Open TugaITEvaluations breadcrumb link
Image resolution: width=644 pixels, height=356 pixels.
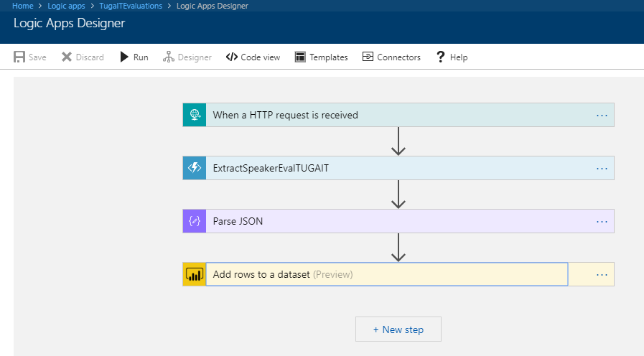click(131, 6)
